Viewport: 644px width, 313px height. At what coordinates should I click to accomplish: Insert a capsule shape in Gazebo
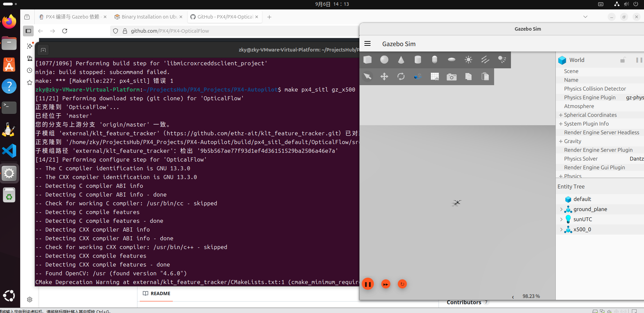[x=435, y=60]
